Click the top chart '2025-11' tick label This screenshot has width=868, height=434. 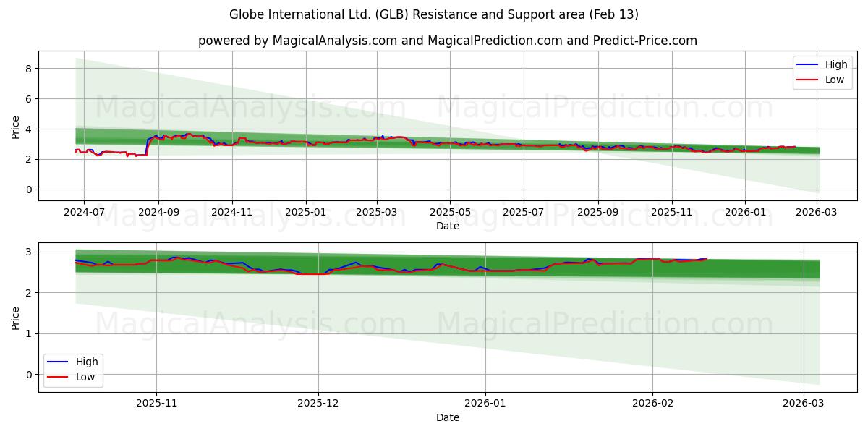pyautogui.click(x=673, y=213)
